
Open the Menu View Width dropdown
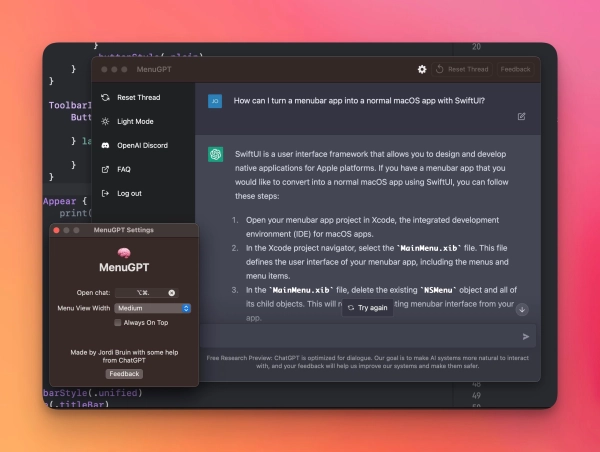pyautogui.click(x=152, y=308)
